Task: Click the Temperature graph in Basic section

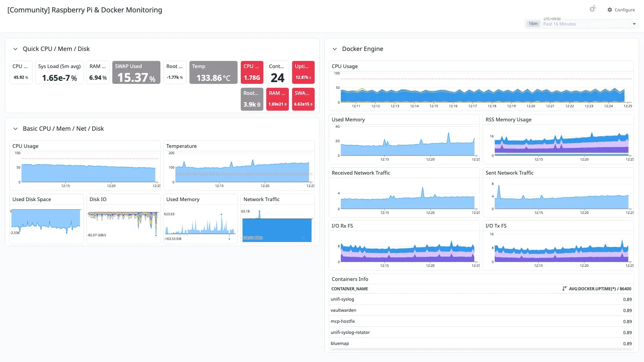Action: click(239, 166)
